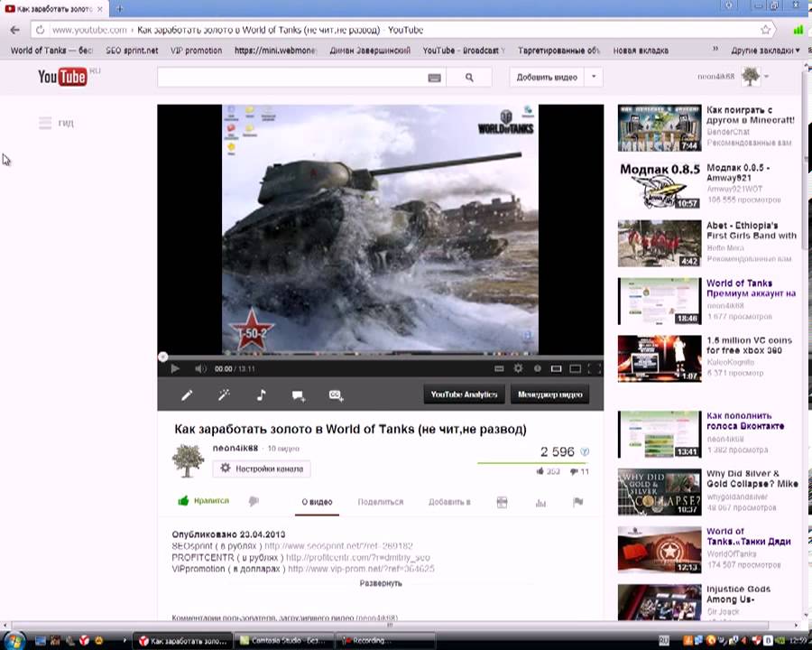Image resolution: width=812 pixels, height=650 pixels.
Task: Click the report flag icon
Action: click(577, 502)
